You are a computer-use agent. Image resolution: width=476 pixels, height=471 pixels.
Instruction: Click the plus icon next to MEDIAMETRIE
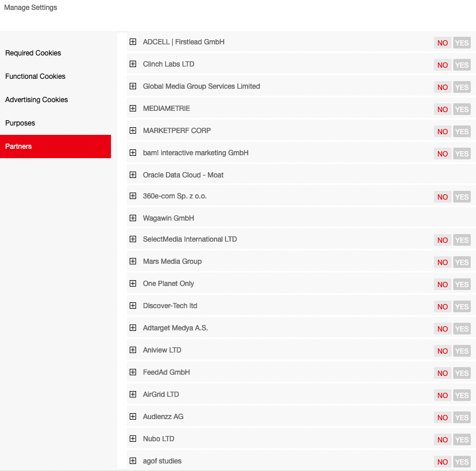(133, 109)
